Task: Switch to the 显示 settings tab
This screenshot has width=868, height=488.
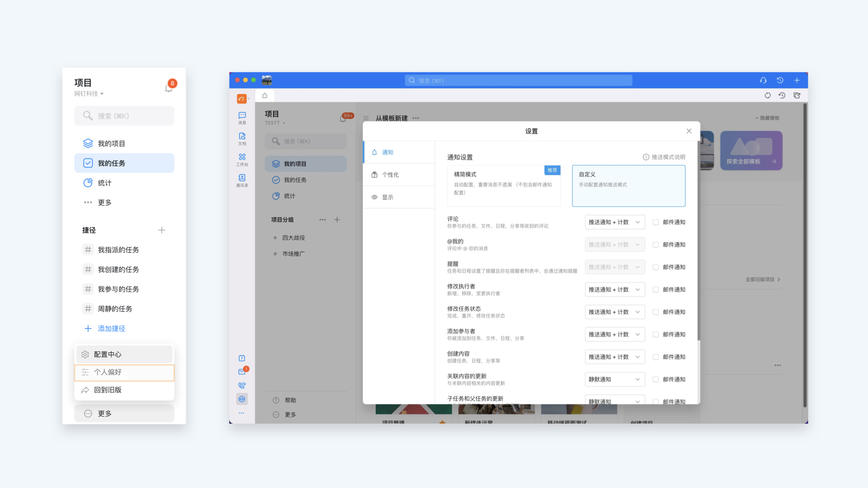Action: [x=399, y=197]
